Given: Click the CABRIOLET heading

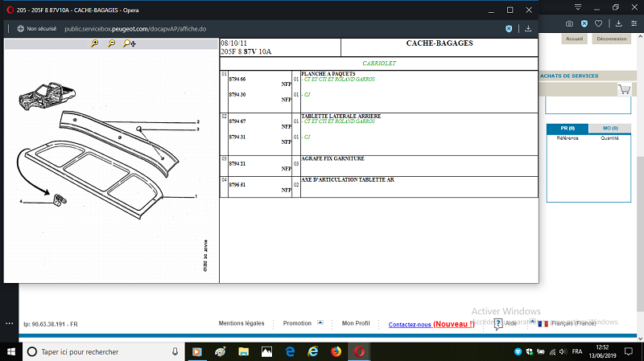Looking at the screenshot, I should (x=379, y=64).
